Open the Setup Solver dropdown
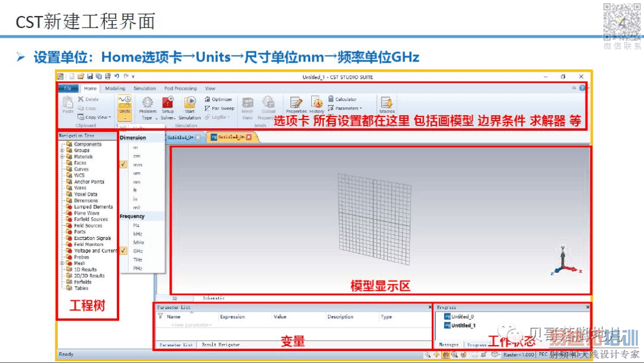 click(168, 108)
